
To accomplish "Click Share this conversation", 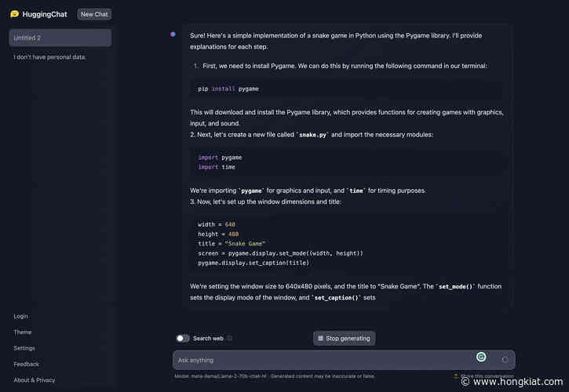I will (483, 376).
